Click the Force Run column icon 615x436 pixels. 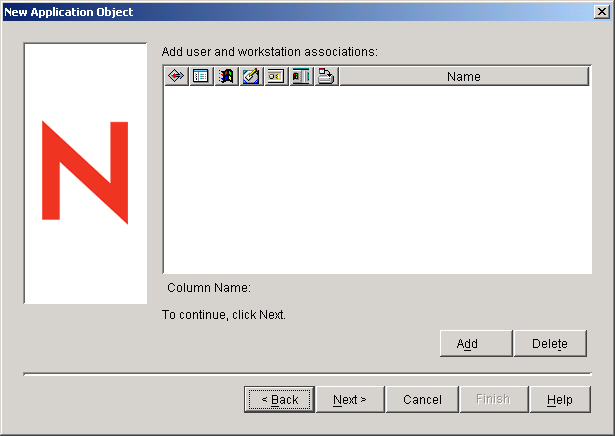tap(176, 76)
